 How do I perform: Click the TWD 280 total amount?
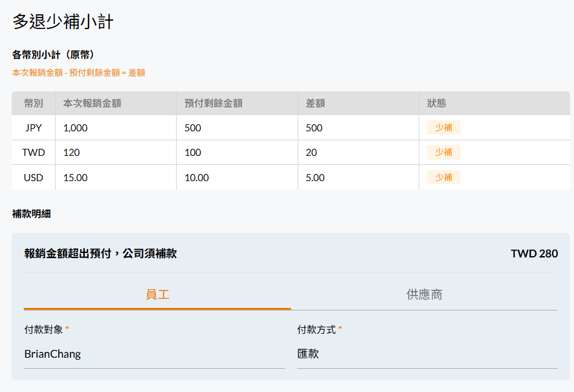[x=534, y=254]
